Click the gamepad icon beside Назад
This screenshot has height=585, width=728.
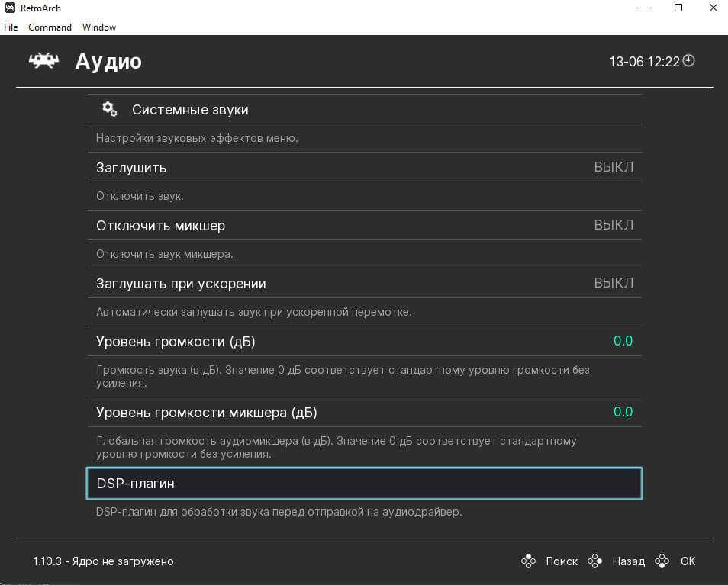click(x=594, y=561)
